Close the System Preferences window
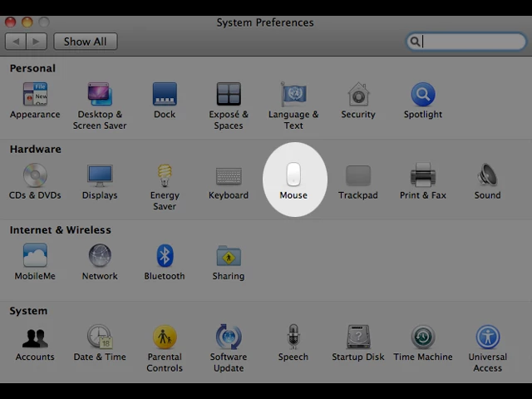 [11, 22]
